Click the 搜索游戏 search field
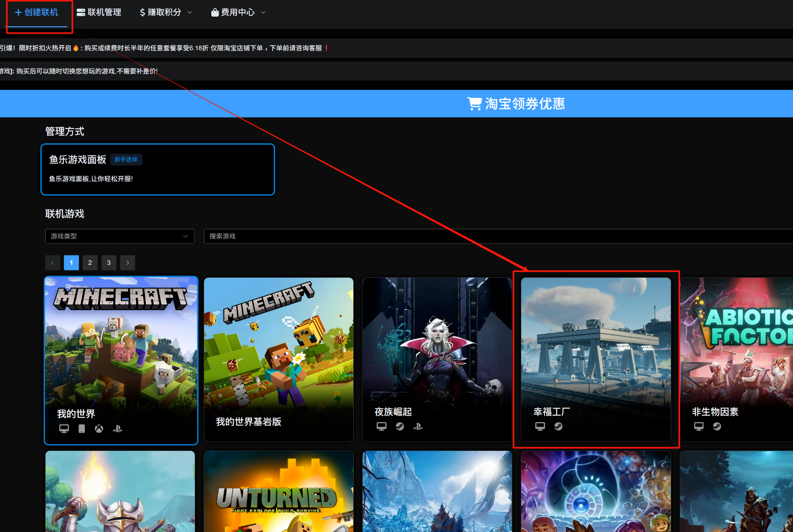The image size is (793, 532). coord(498,236)
